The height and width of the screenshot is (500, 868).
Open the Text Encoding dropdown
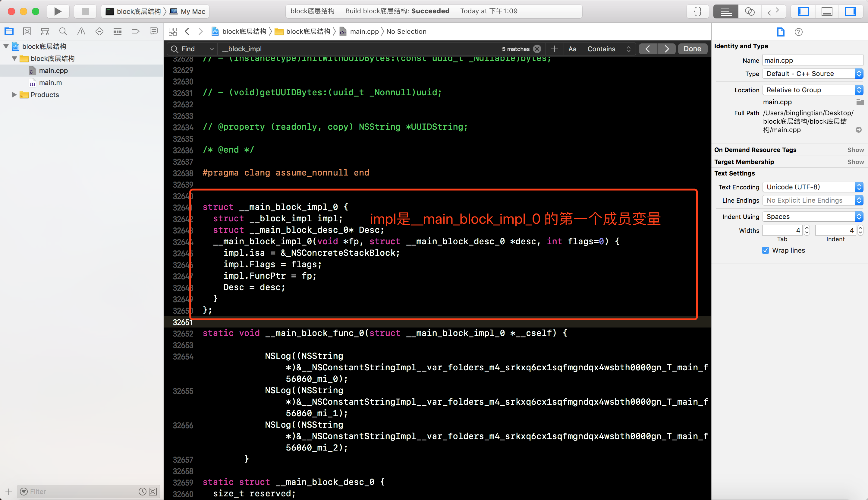[x=813, y=187]
